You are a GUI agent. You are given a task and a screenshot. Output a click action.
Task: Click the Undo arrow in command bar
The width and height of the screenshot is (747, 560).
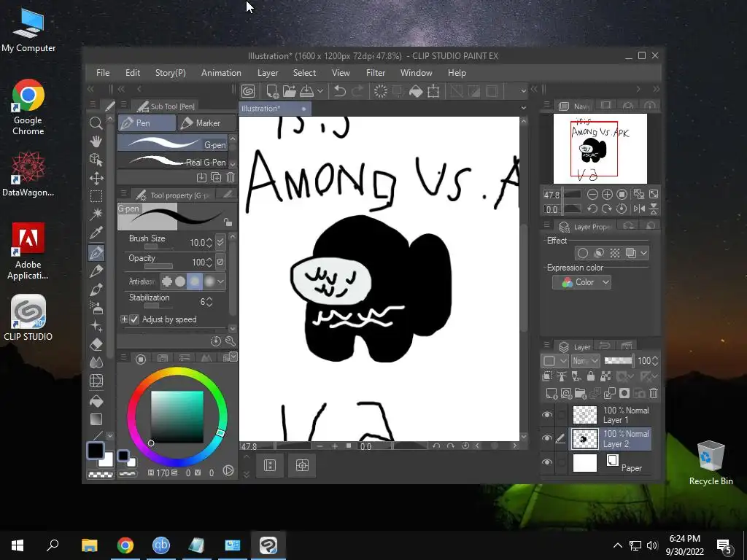click(x=340, y=91)
